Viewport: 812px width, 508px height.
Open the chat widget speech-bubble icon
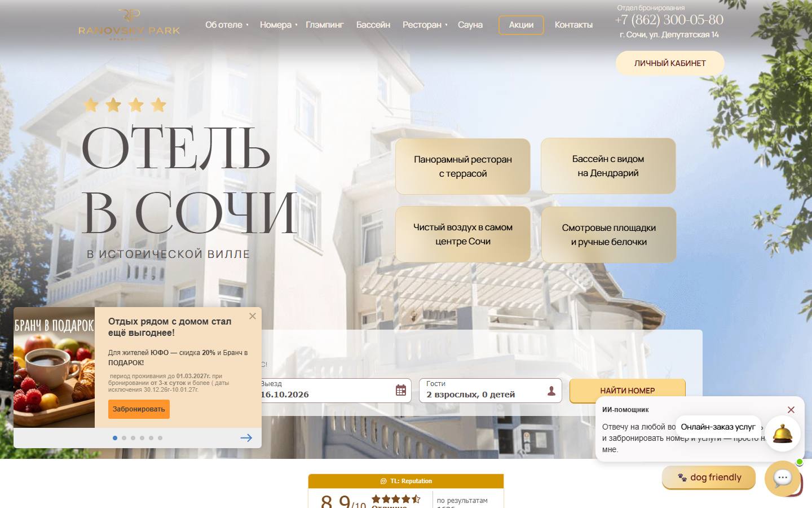pos(783,479)
